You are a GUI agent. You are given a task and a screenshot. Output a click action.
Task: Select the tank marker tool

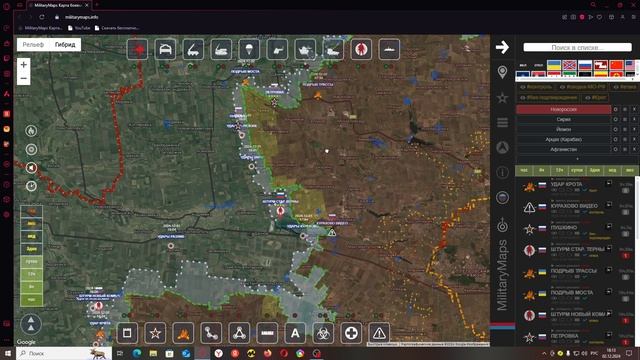pyautogui.click(x=305, y=49)
